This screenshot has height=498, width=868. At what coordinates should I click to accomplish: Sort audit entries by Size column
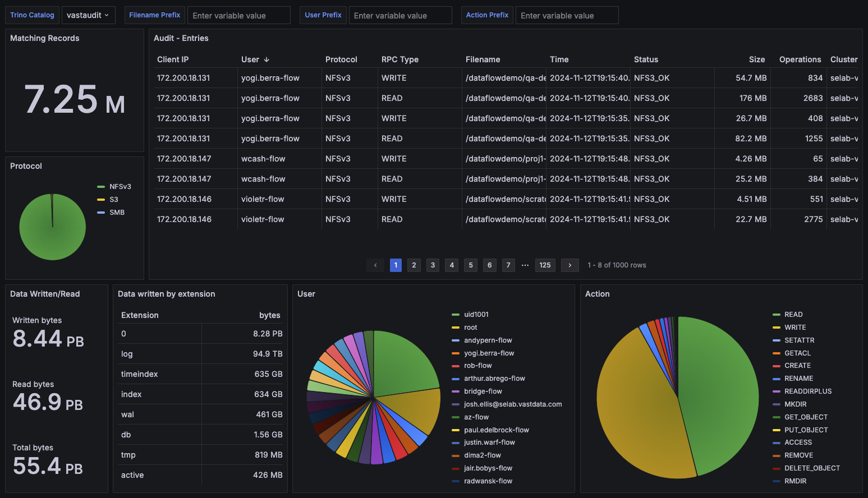[756, 59]
